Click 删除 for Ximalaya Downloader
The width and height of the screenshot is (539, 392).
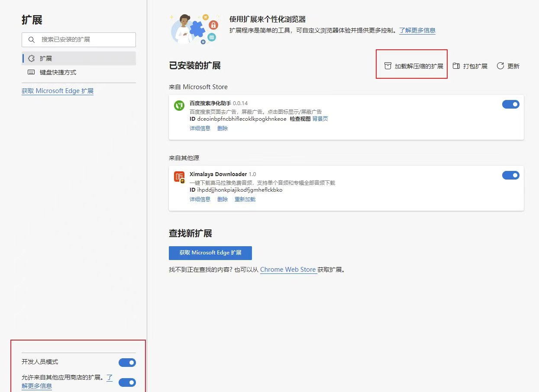(223, 199)
